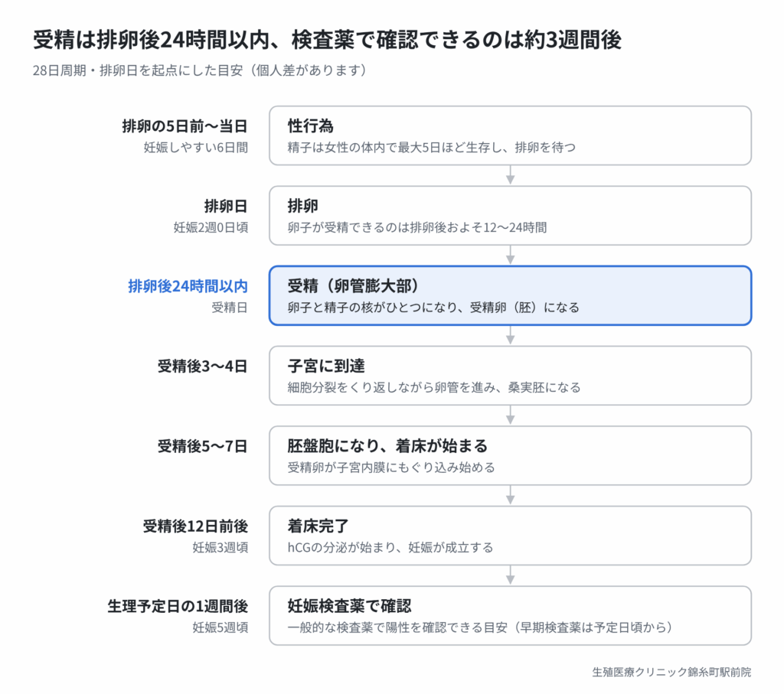Click the description 細胞分裂をくり返しながら卵管を進み
This screenshot has width=784, height=694.
pyautogui.click(x=391, y=387)
